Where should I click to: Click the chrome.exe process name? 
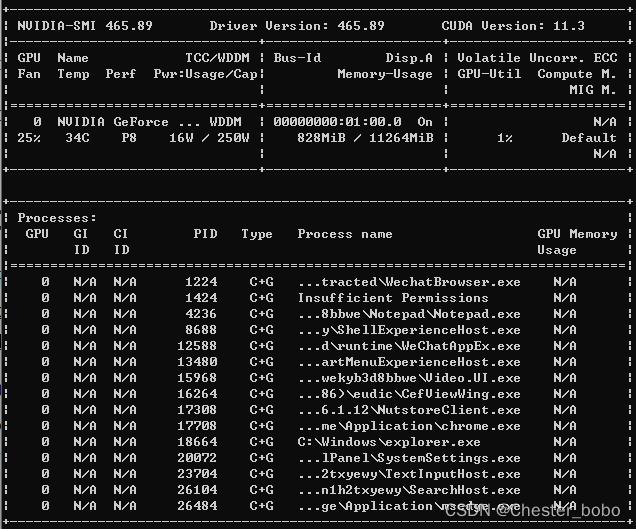(409, 426)
